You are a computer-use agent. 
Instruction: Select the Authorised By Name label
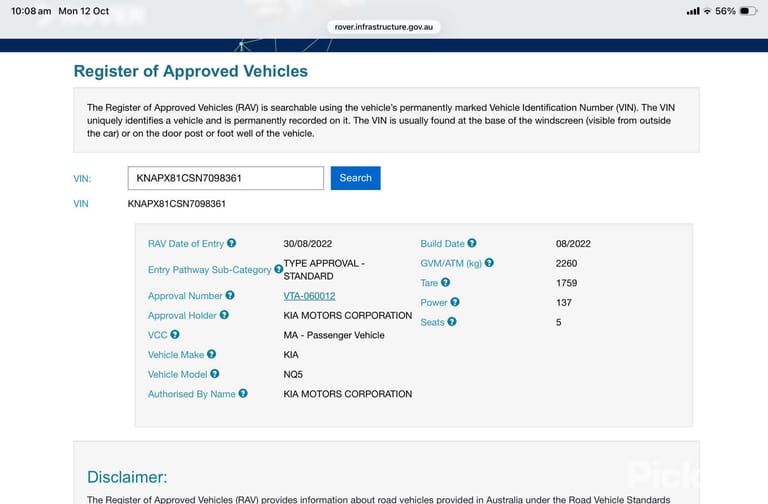click(192, 394)
